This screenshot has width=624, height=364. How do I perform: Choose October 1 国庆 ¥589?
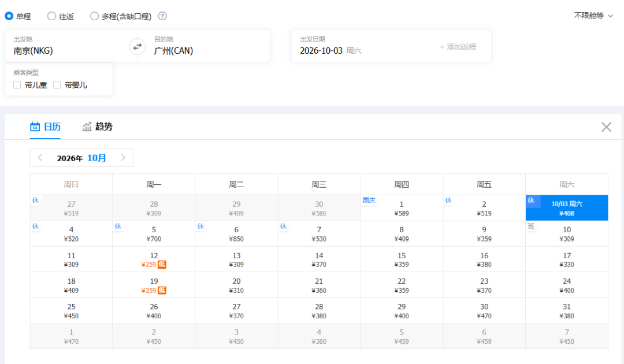tap(402, 208)
